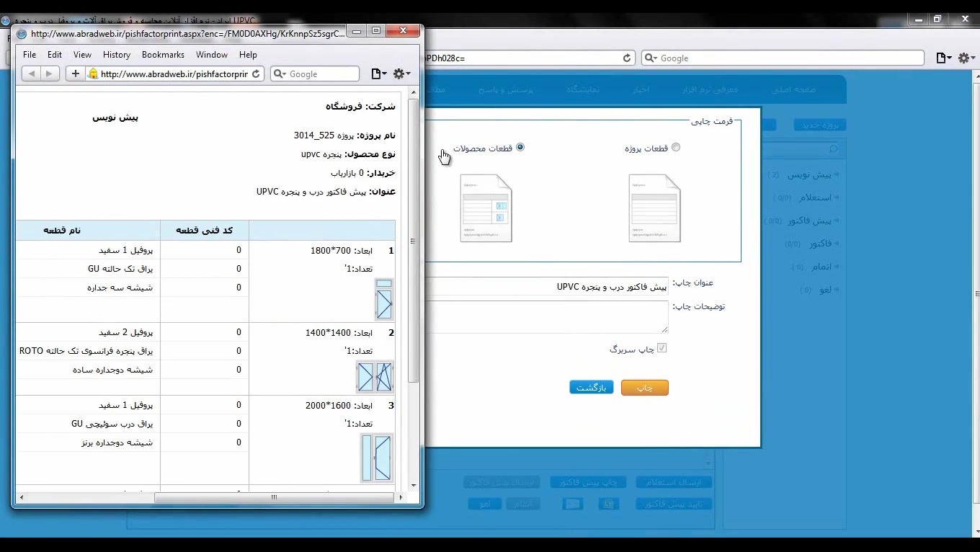Screen dimensions: 980x552
Task: Reload the page in the main browser window
Action: [x=627, y=58]
